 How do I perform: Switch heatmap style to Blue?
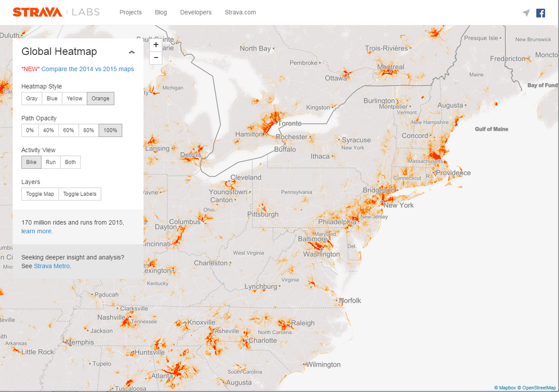click(x=52, y=99)
